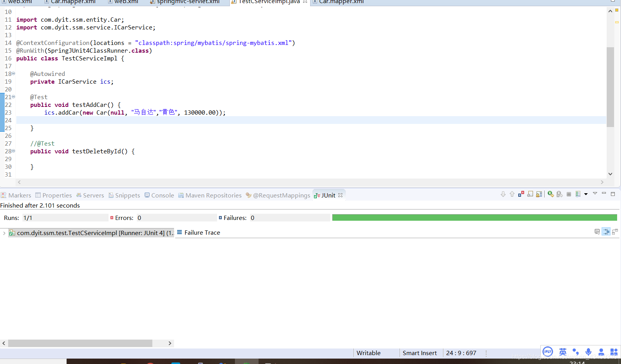621x364 pixels.
Task: Switch to Console tab
Action: point(159,195)
